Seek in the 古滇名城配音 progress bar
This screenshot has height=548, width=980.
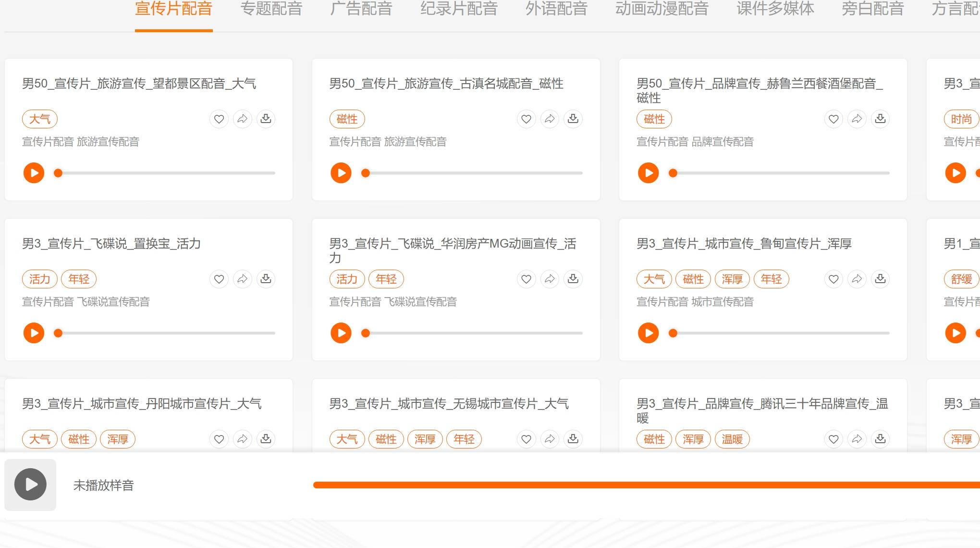click(472, 173)
